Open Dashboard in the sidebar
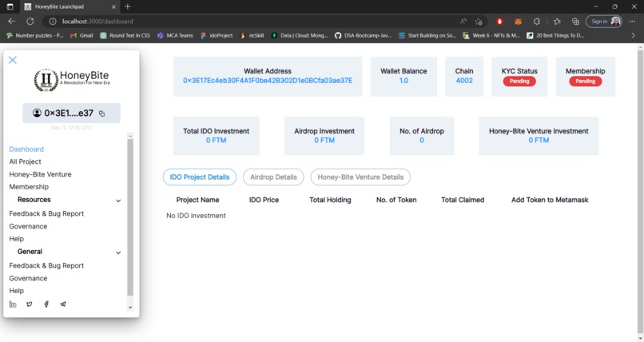This screenshot has width=644, height=342. [26, 149]
